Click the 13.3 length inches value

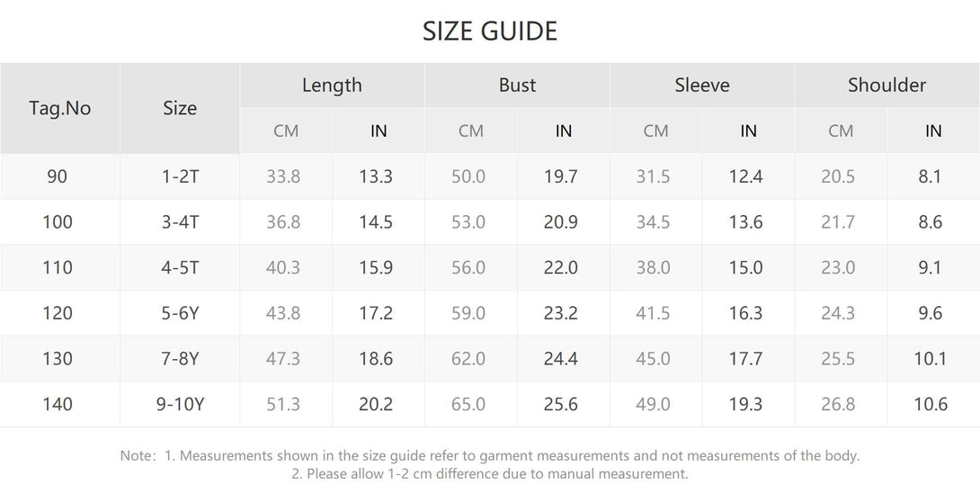coord(376,176)
